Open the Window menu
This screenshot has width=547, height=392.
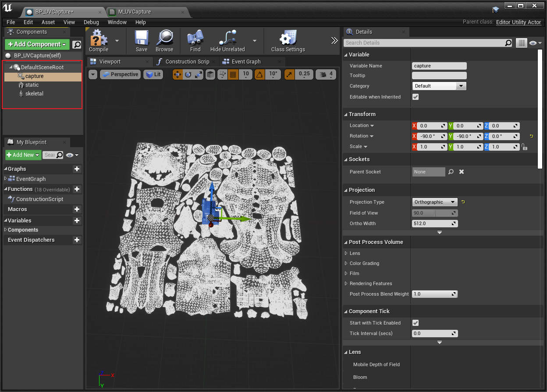(117, 22)
